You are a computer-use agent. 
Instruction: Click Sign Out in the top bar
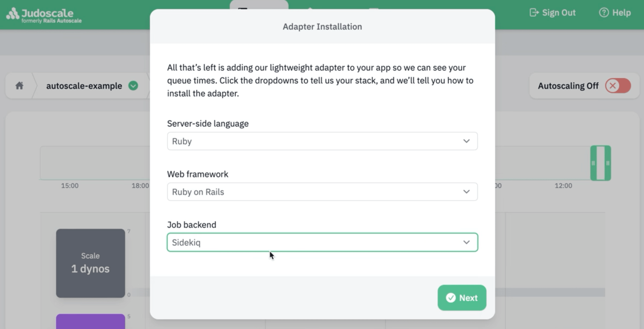coord(559,12)
